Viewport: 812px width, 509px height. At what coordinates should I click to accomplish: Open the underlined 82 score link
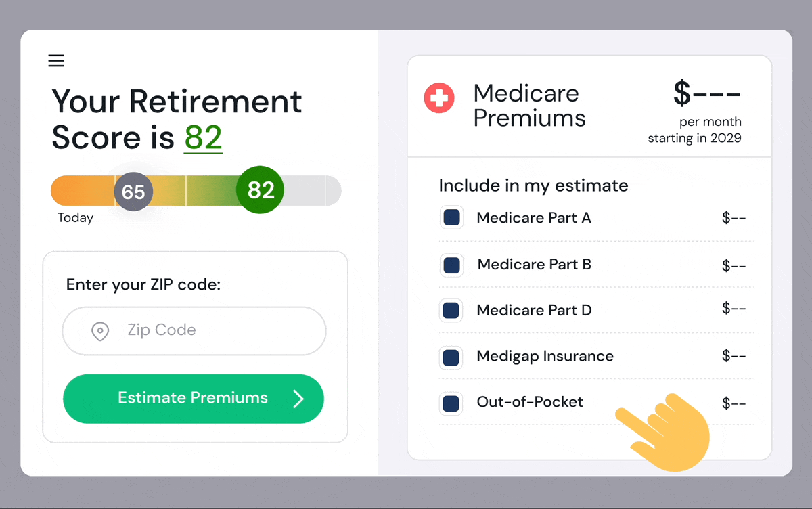click(203, 138)
